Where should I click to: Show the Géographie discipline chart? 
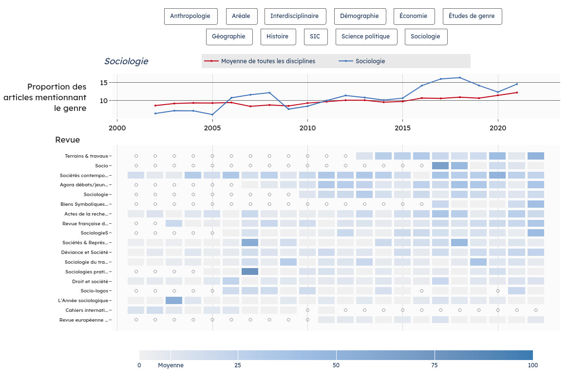pyautogui.click(x=229, y=36)
